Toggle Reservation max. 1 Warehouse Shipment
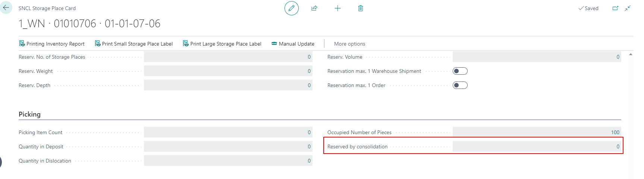Screen dimensions: 644x179 point(460,71)
